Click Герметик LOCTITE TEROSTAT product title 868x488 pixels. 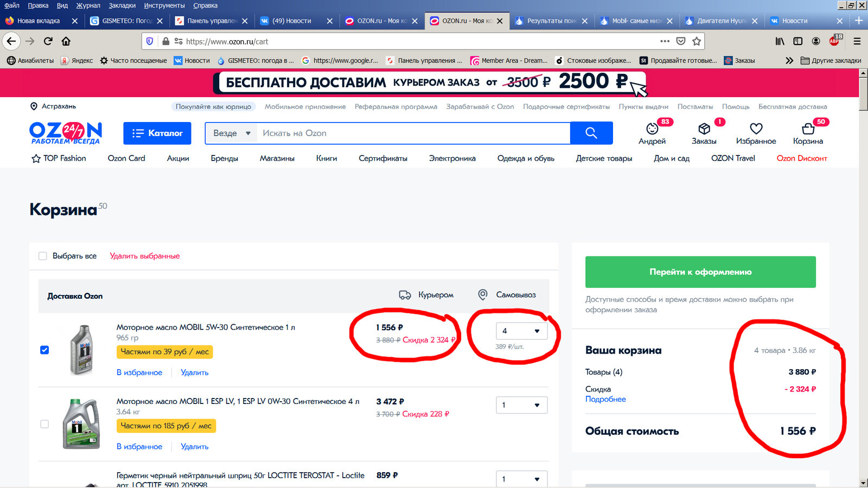tap(240, 479)
